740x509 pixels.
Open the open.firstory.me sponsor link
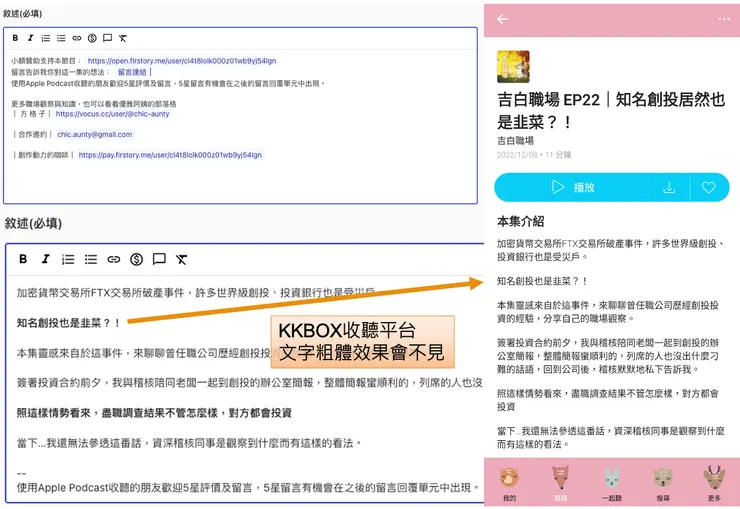pyautogui.click(x=182, y=61)
